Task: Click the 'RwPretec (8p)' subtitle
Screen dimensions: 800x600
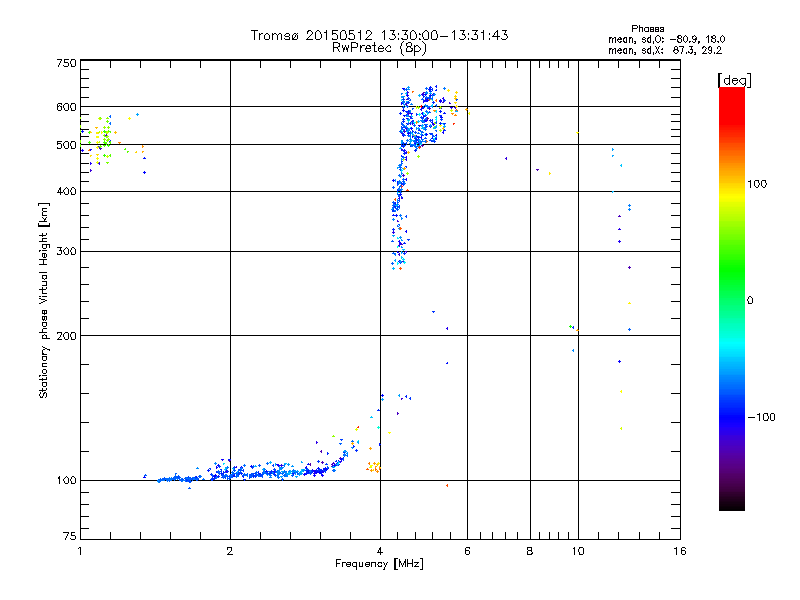Action: pyautogui.click(x=379, y=48)
